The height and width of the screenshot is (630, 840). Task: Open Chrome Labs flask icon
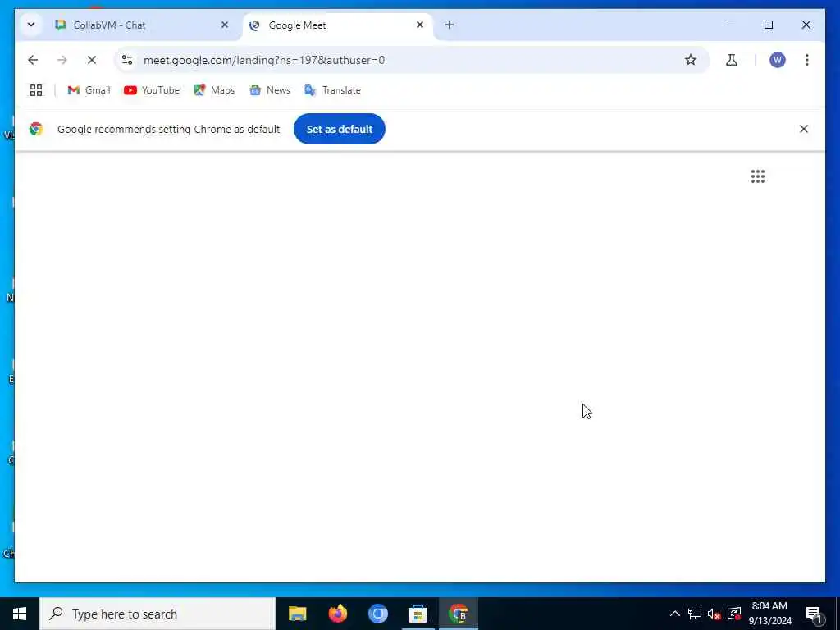click(x=731, y=60)
